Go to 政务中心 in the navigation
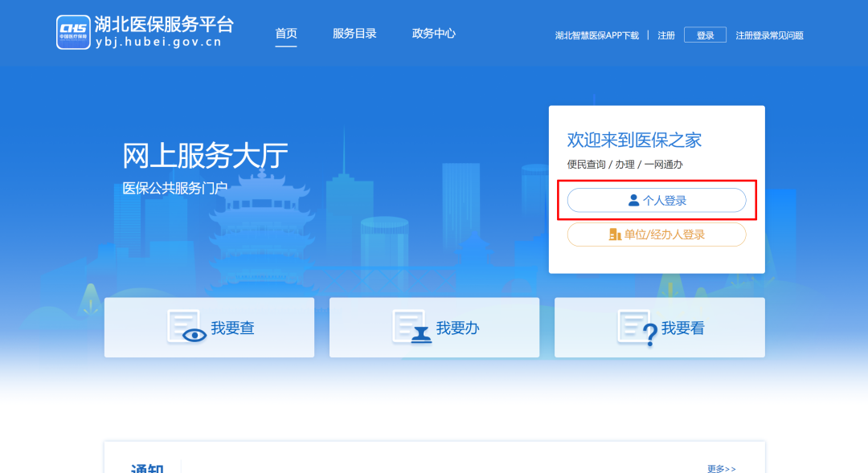This screenshot has height=473, width=868. [433, 34]
